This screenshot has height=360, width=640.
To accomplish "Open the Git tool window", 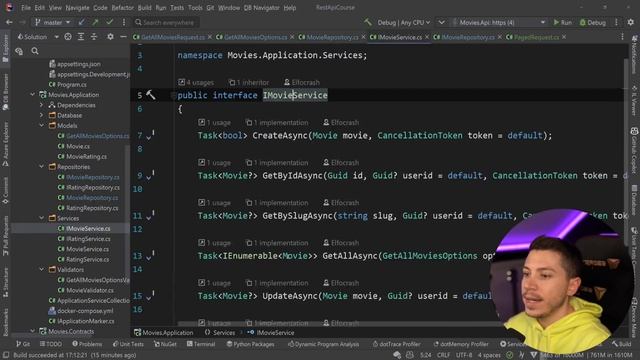I will tap(23, 344).
